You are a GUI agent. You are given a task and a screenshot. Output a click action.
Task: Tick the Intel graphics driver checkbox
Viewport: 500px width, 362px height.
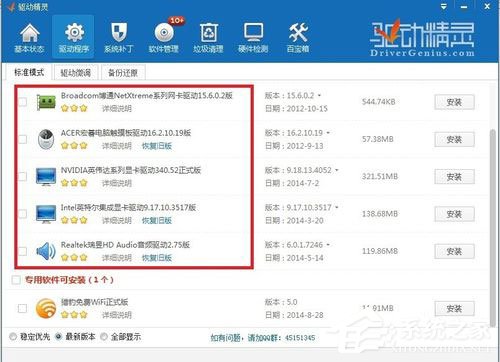[22, 214]
